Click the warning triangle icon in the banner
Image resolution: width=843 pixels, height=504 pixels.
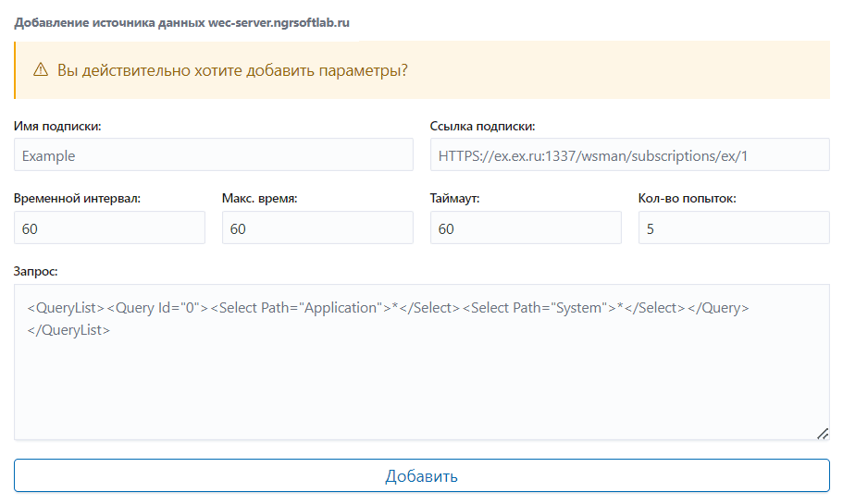(x=41, y=70)
